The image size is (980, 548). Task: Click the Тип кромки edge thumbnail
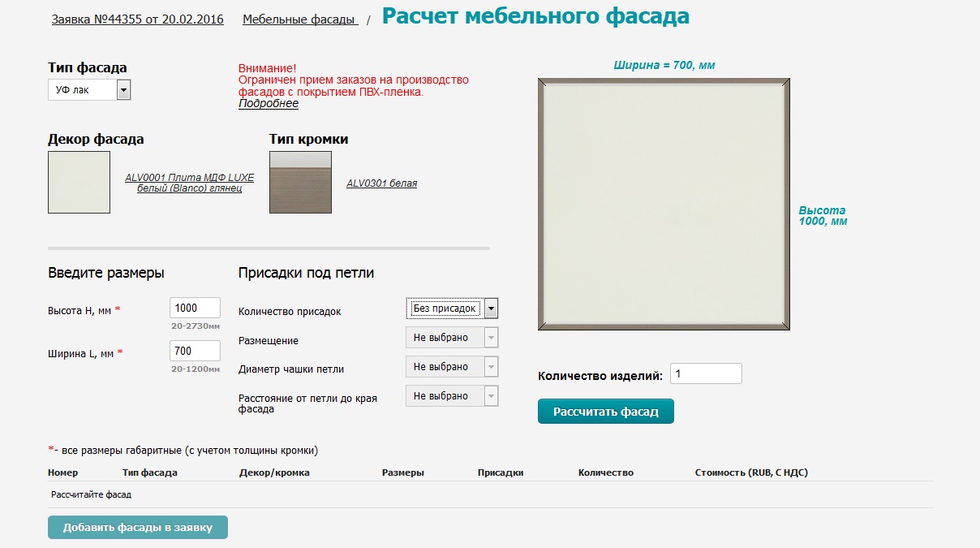(x=300, y=183)
